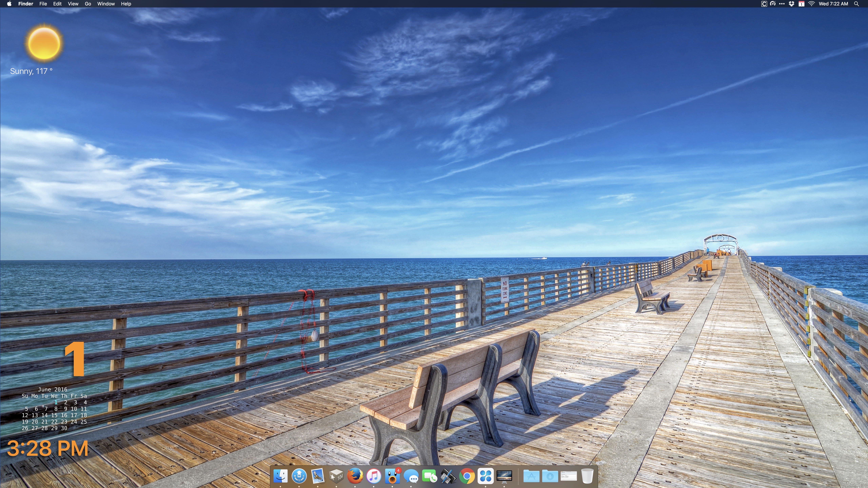Click the Wed 7:22 AM clock
The height and width of the screenshot is (488, 868).
[x=833, y=4]
